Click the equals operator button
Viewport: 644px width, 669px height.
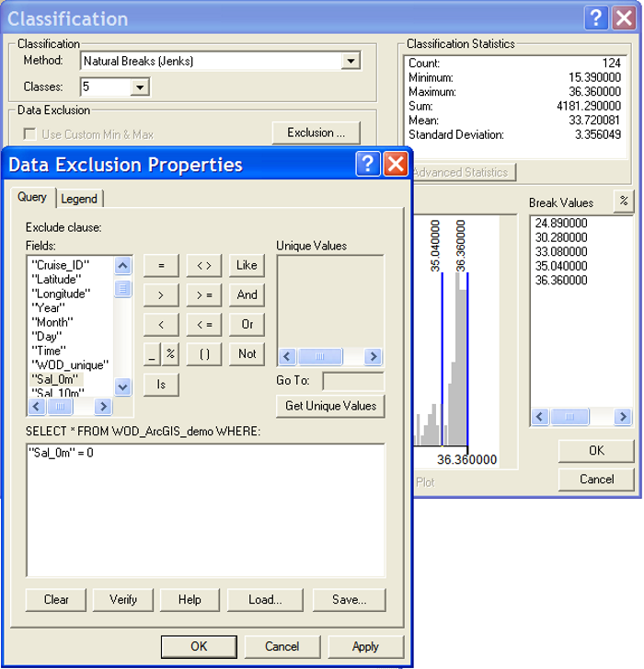coord(161,266)
